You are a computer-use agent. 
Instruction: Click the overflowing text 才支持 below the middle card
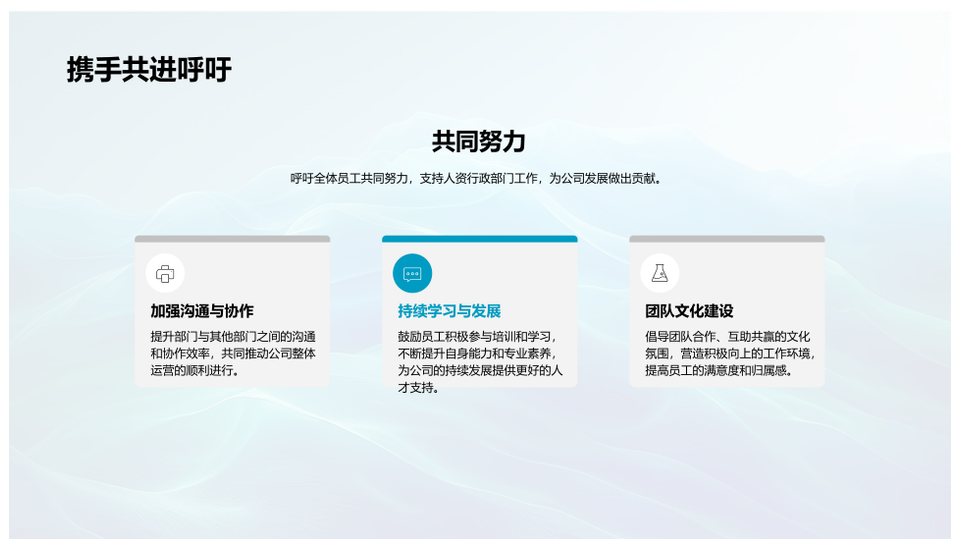tap(419, 388)
